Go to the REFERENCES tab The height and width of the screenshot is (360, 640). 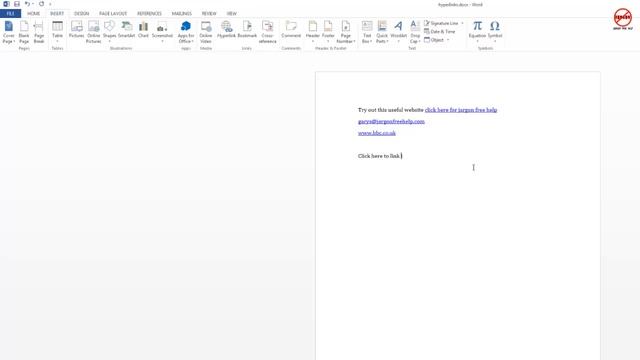149,13
